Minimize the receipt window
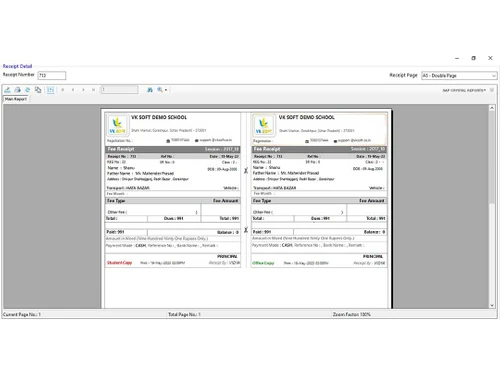 tap(457, 58)
